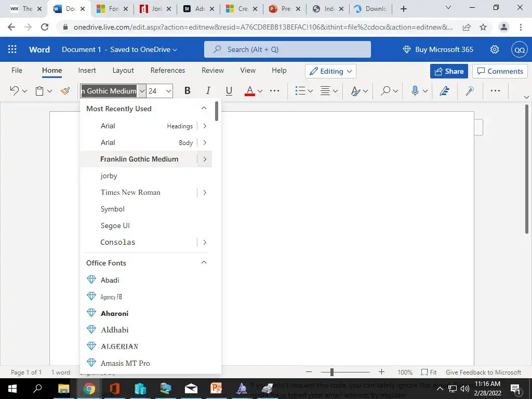This screenshot has height=399, width=532.
Task: Click the Find magnifier icon
Action: coord(385,91)
